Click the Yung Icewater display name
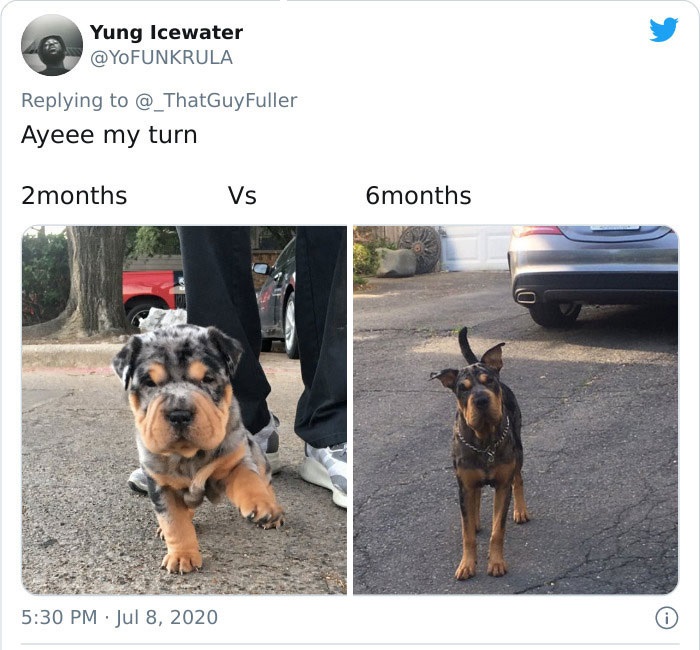 (167, 32)
